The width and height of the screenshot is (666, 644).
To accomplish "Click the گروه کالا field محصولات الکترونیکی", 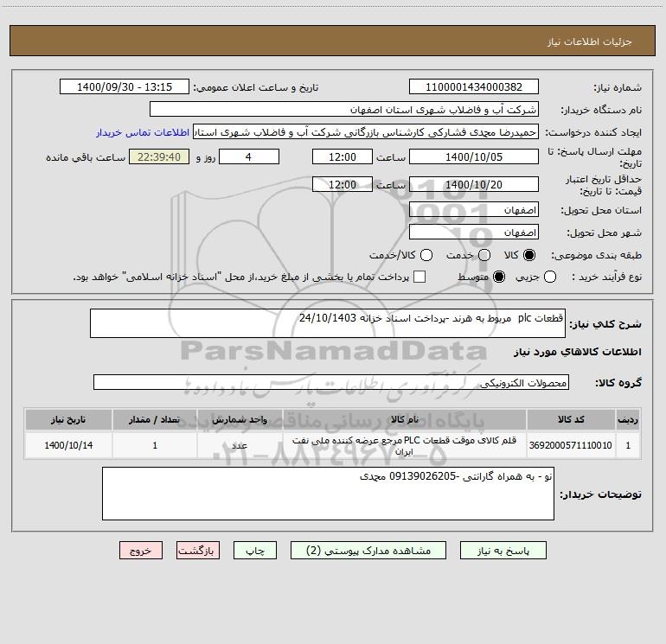I will coord(331,382).
